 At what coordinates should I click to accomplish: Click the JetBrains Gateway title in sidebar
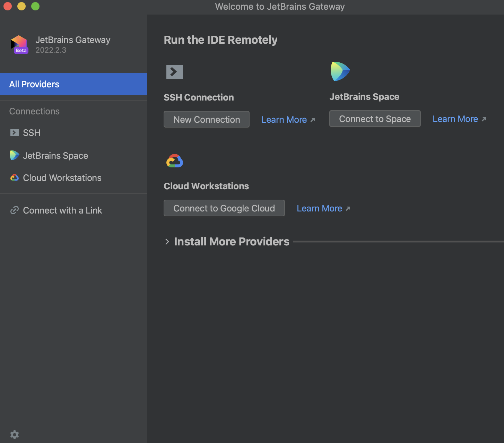click(x=73, y=40)
